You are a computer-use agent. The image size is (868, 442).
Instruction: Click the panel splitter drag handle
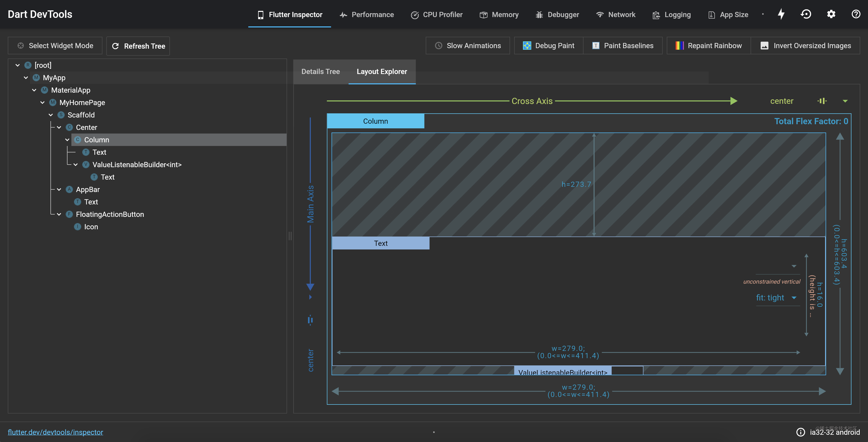290,236
